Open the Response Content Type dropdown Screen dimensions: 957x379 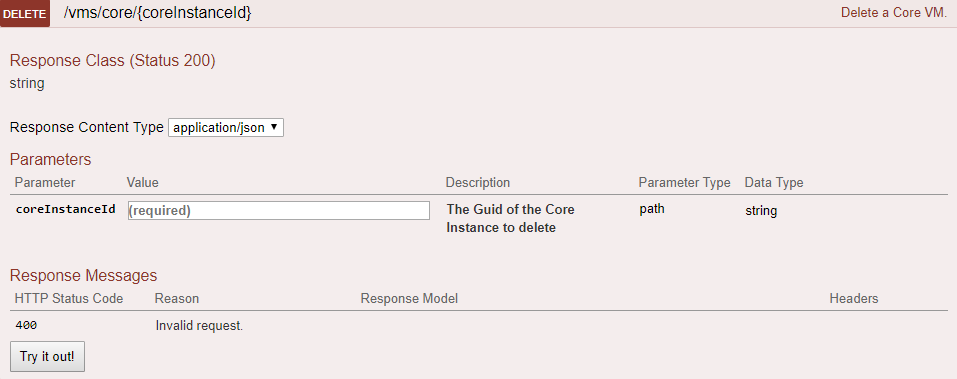coord(226,128)
